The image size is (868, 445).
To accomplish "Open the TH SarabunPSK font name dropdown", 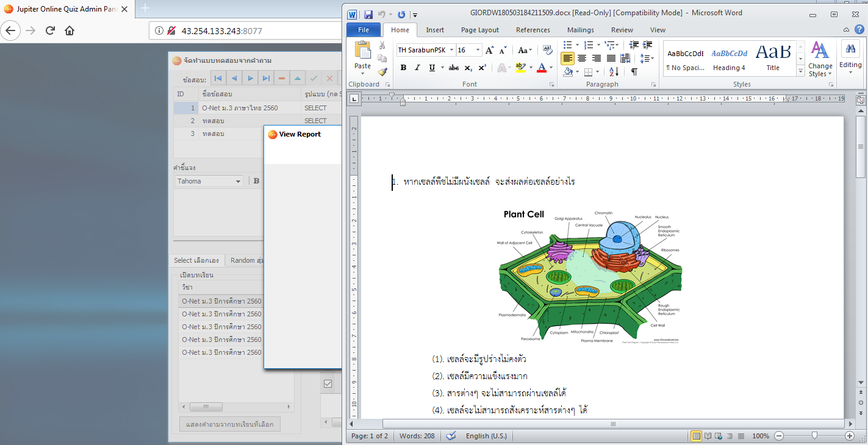I will (x=451, y=50).
